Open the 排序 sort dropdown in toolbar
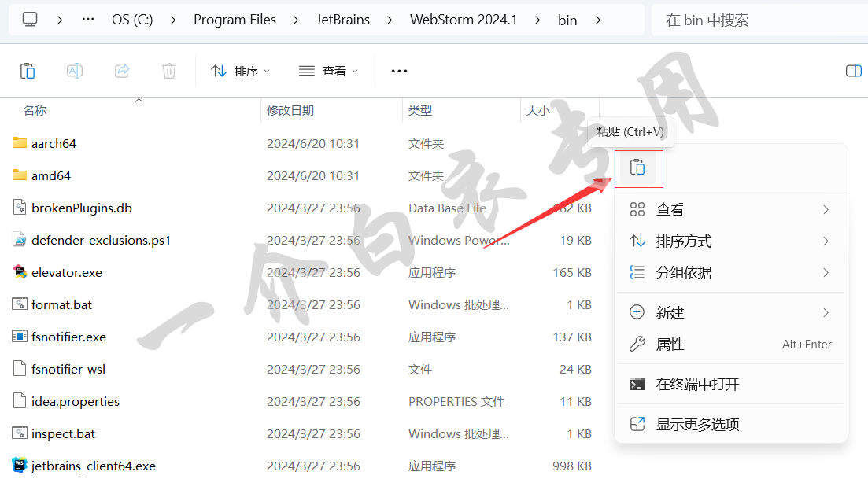 point(240,71)
